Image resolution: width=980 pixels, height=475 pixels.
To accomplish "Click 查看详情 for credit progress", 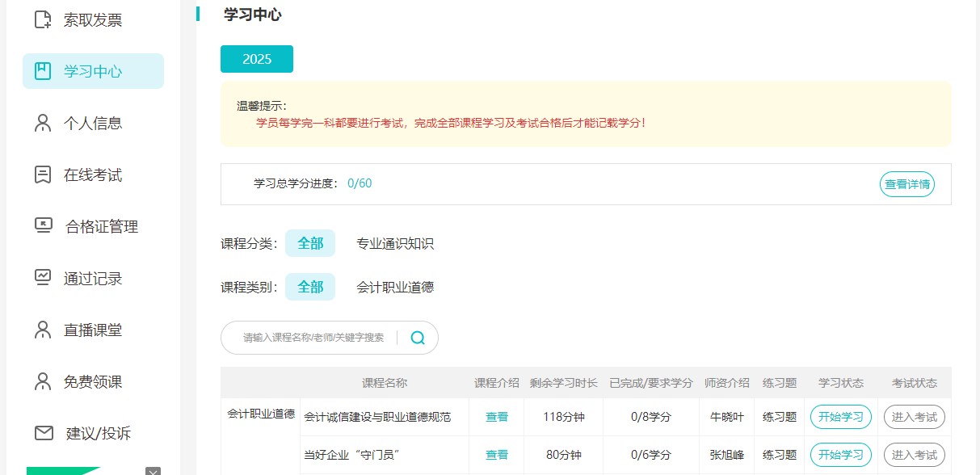I will 906,184.
